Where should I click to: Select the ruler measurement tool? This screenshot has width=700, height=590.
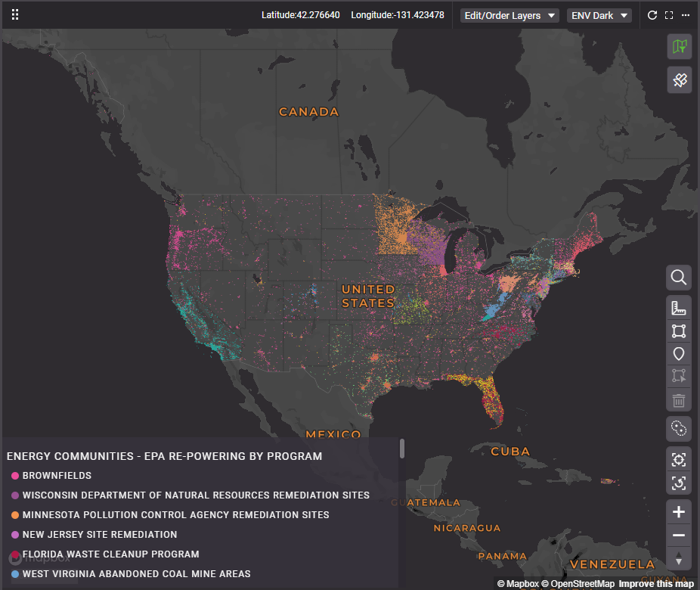(679, 308)
